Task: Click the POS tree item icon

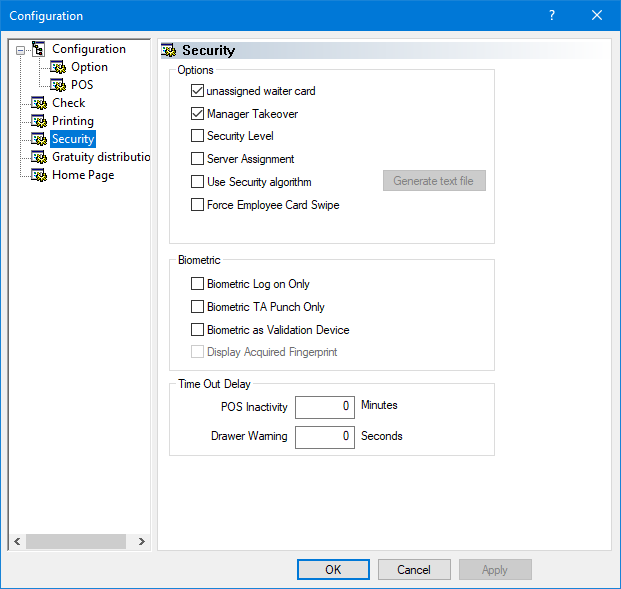Action: pos(58,85)
